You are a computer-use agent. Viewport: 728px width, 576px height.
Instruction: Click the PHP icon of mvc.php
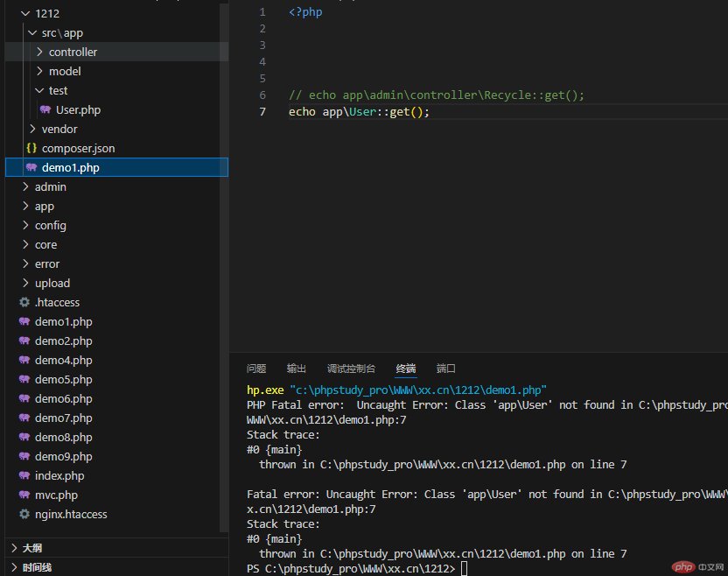(x=24, y=495)
